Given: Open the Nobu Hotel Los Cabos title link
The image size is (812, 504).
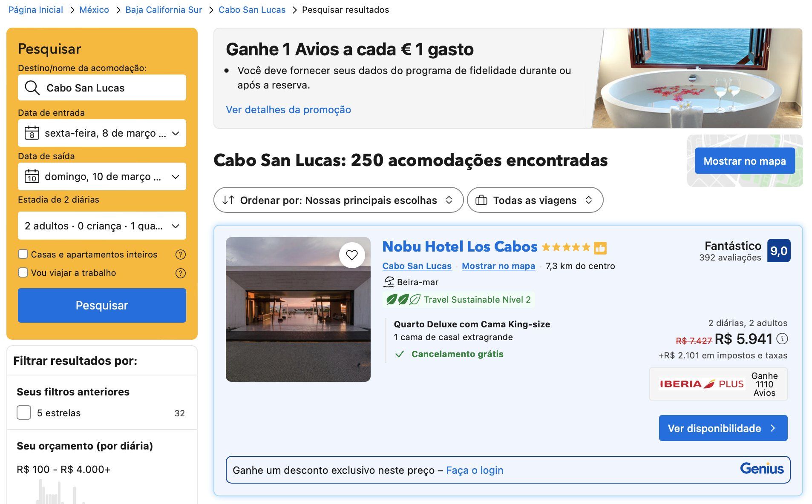Looking at the screenshot, I should [x=460, y=246].
